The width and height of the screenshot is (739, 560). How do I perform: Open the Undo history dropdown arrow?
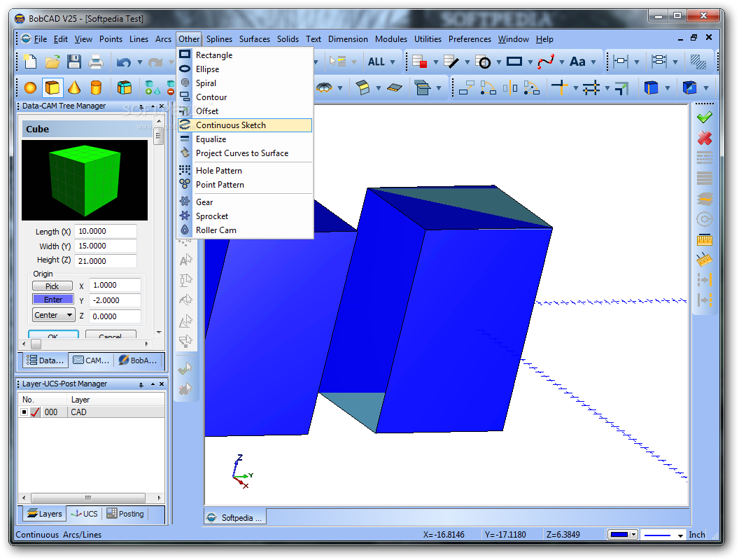139,62
